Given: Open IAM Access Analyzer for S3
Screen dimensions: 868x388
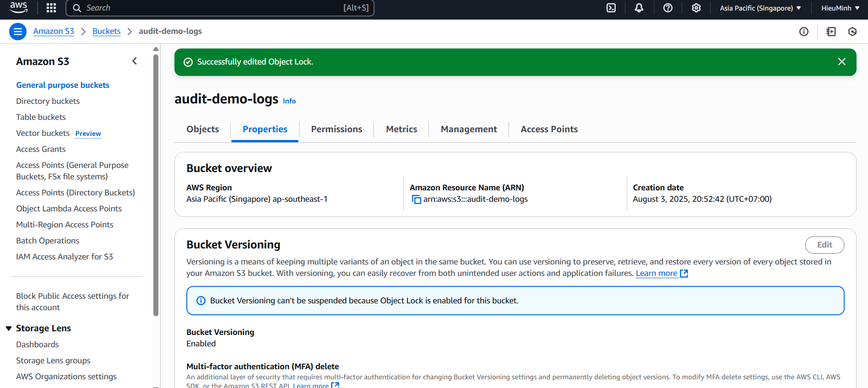Looking at the screenshot, I should point(65,257).
